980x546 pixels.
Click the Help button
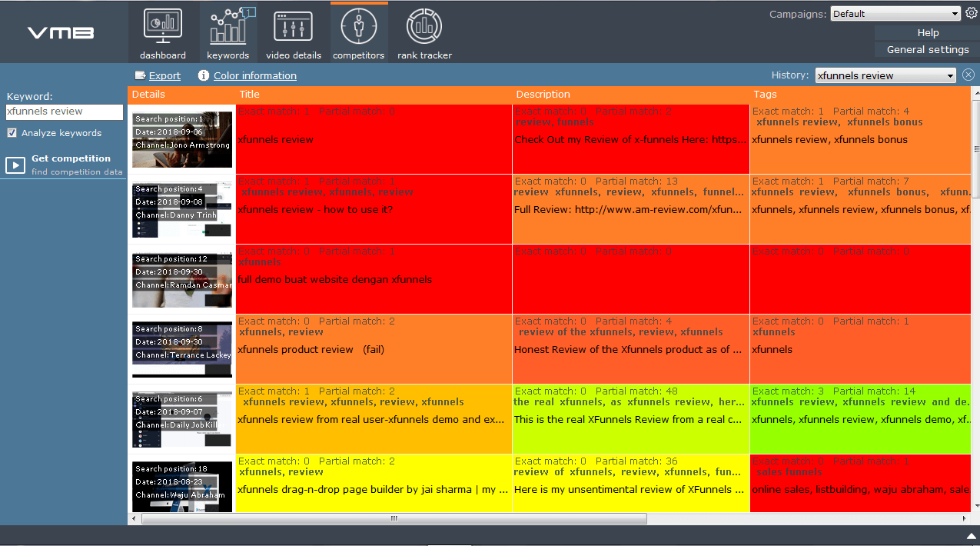coord(927,33)
